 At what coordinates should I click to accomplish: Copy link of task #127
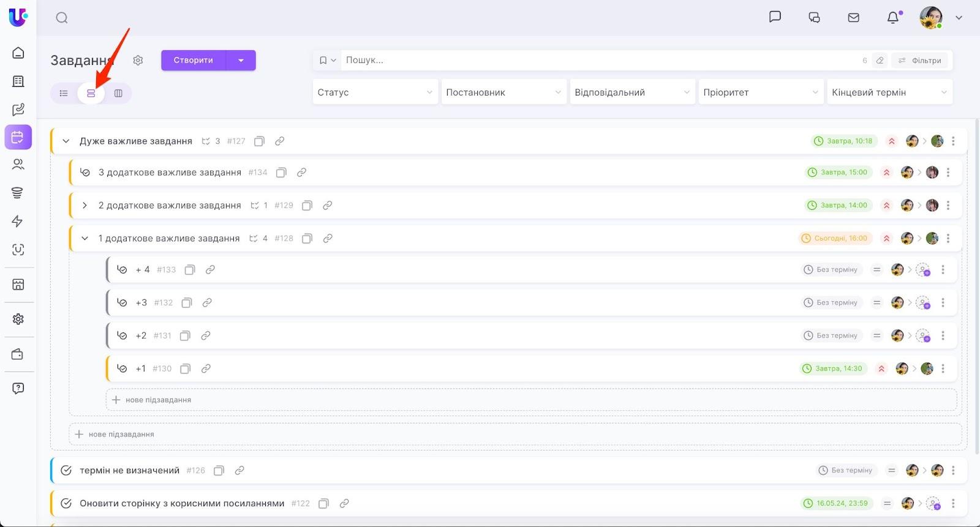[x=279, y=141]
